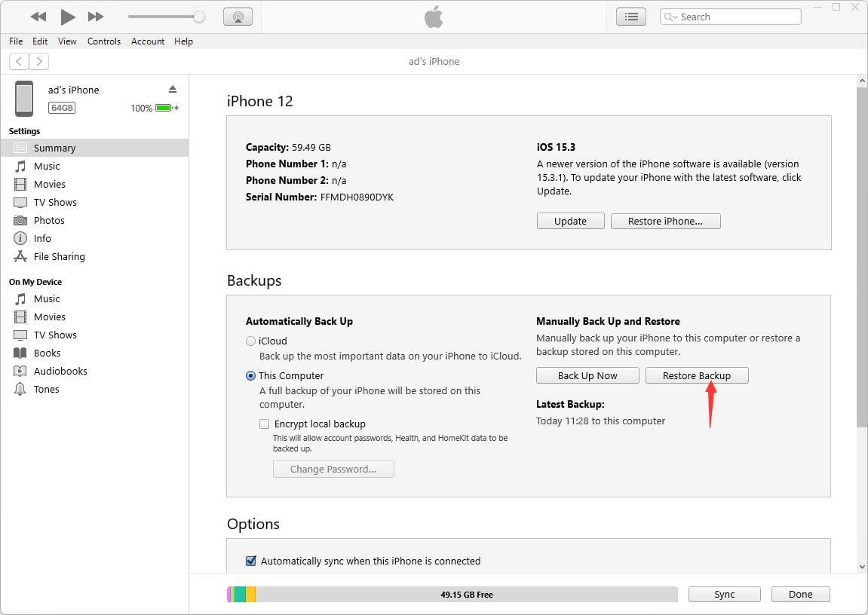The width and height of the screenshot is (868, 615).
Task: Click the ad's iPhone title in header
Action: coord(434,61)
